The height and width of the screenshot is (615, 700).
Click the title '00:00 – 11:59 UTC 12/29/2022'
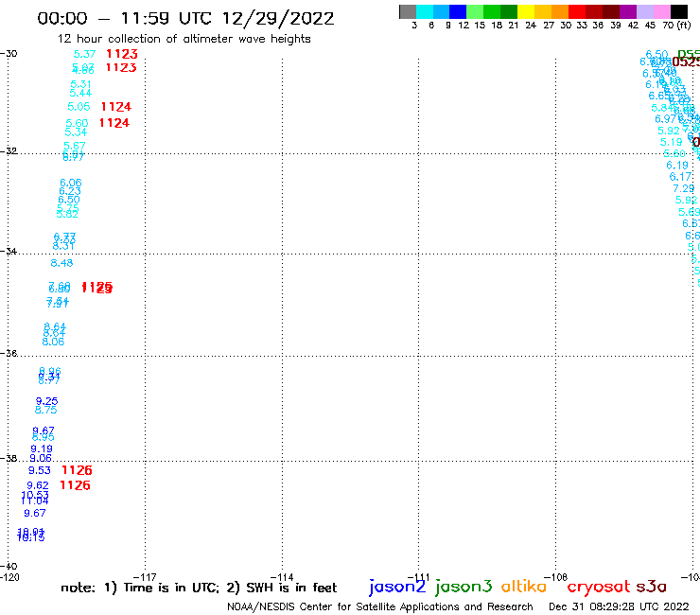click(185, 19)
